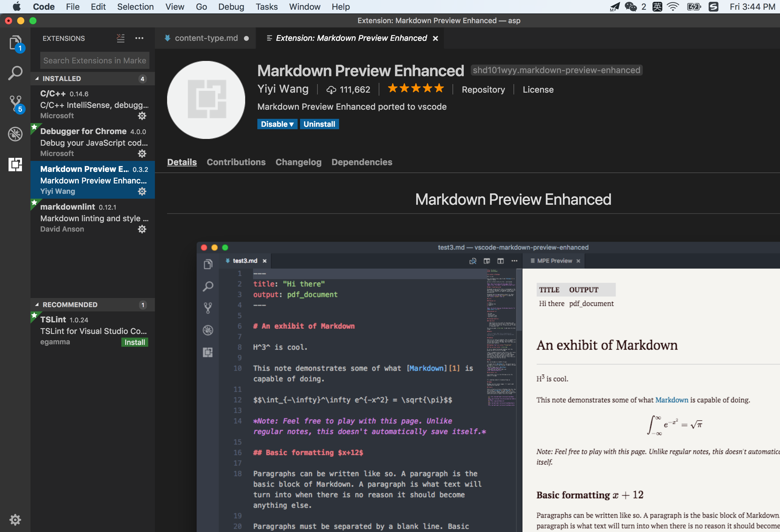
Task: Open the Explorer view in activity bar
Action: coord(16,43)
